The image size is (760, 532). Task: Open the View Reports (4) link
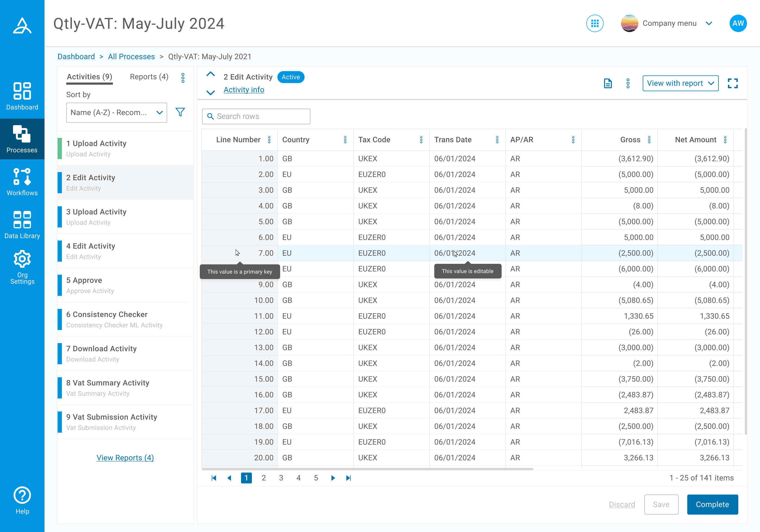pos(125,458)
